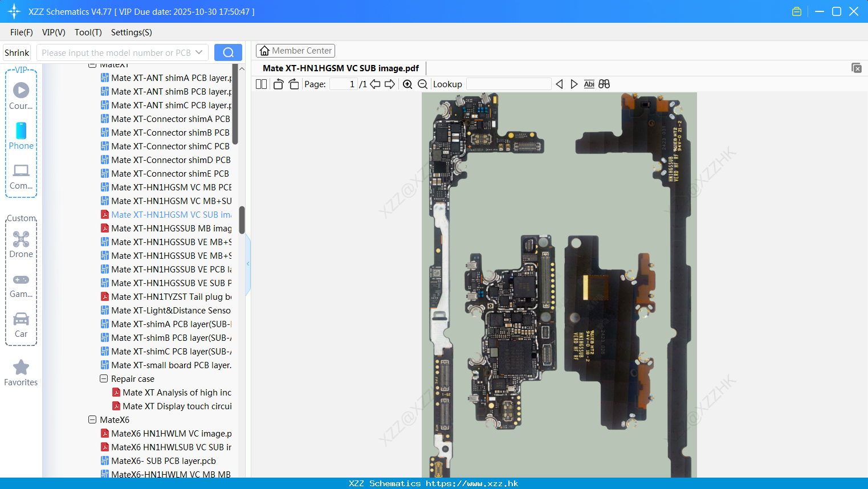This screenshot has height=489, width=868.
Task: Go to next page arrow
Action: [390, 84]
